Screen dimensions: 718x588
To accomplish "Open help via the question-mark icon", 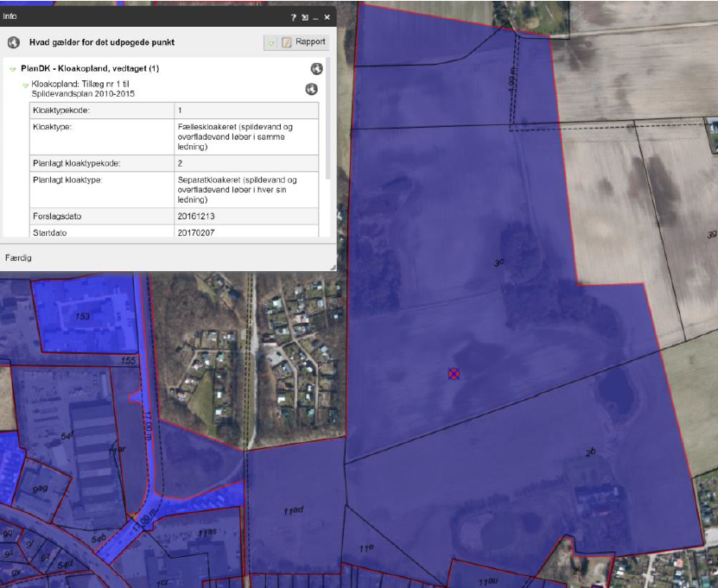I will point(294,17).
